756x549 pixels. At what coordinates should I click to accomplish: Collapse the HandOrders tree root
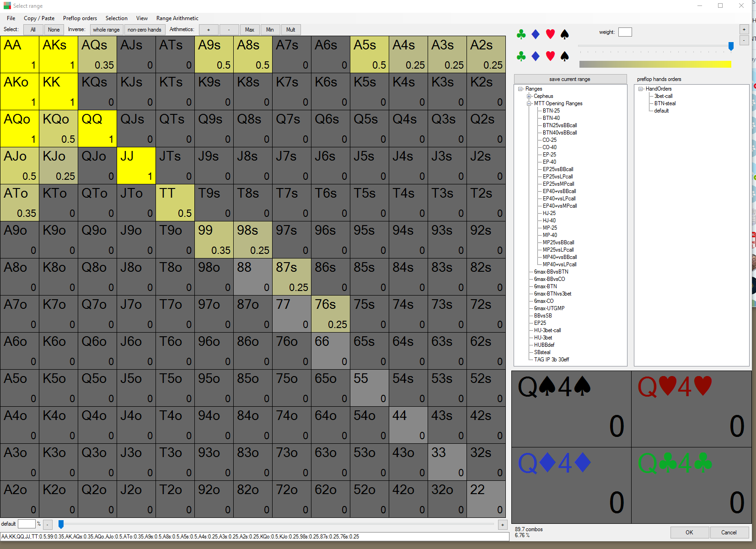[x=641, y=89]
